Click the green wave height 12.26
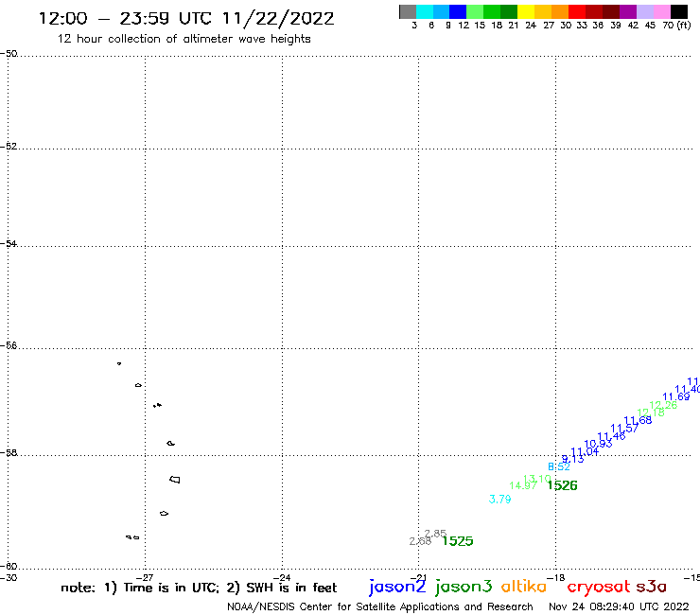Image resolution: width=700 pixels, height=615 pixels. [x=663, y=405]
